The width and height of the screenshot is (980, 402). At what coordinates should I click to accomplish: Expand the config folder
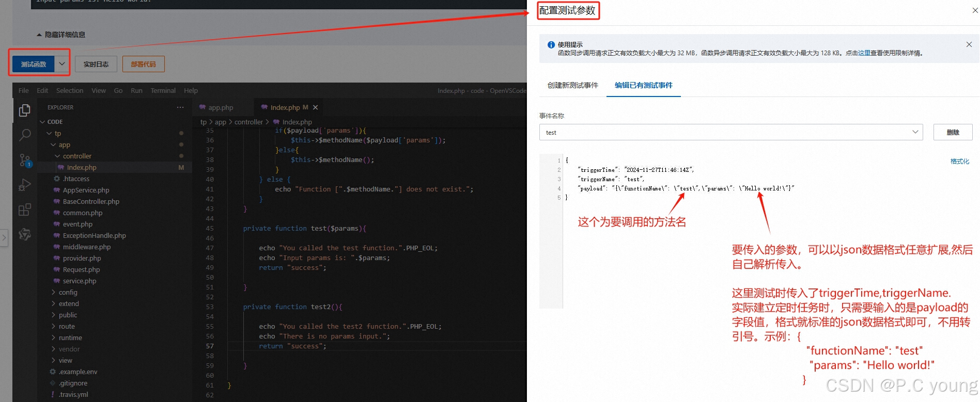(64, 292)
